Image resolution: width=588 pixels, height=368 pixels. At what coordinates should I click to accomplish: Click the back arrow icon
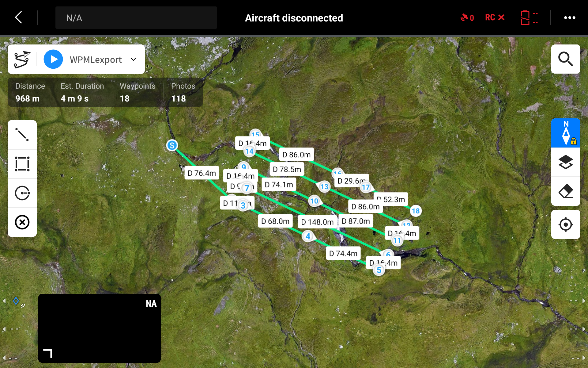(x=19, y=17)
